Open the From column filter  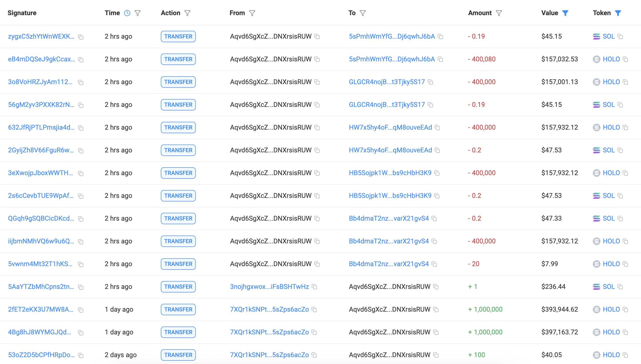(252, 13)
